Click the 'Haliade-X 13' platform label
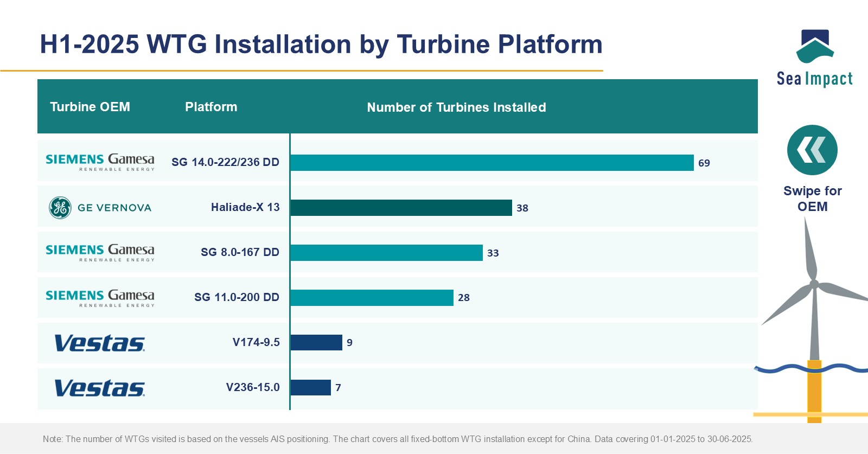The image size is (868, 454). [245, 207]
